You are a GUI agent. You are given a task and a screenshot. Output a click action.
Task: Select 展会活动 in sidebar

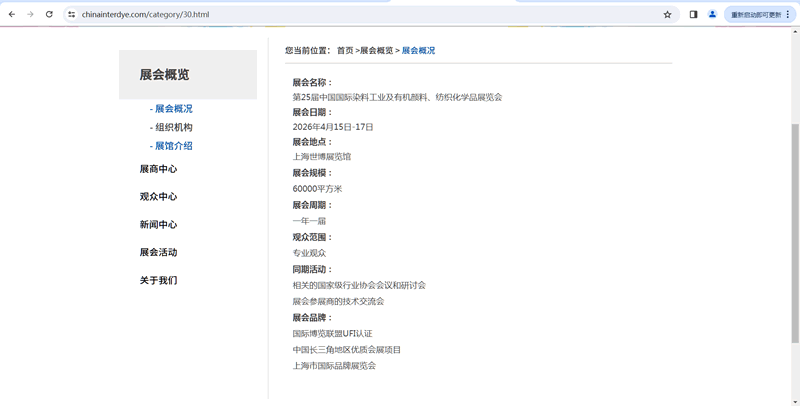coord(158,253)
